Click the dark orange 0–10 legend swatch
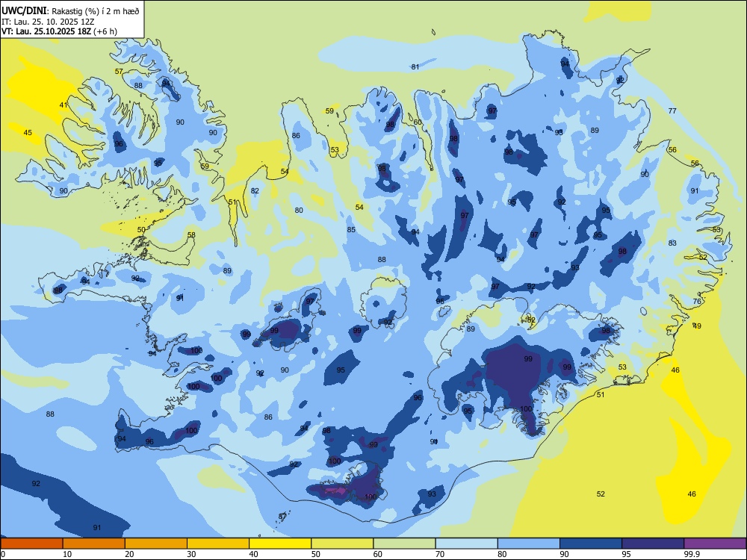 click(31, 544)
